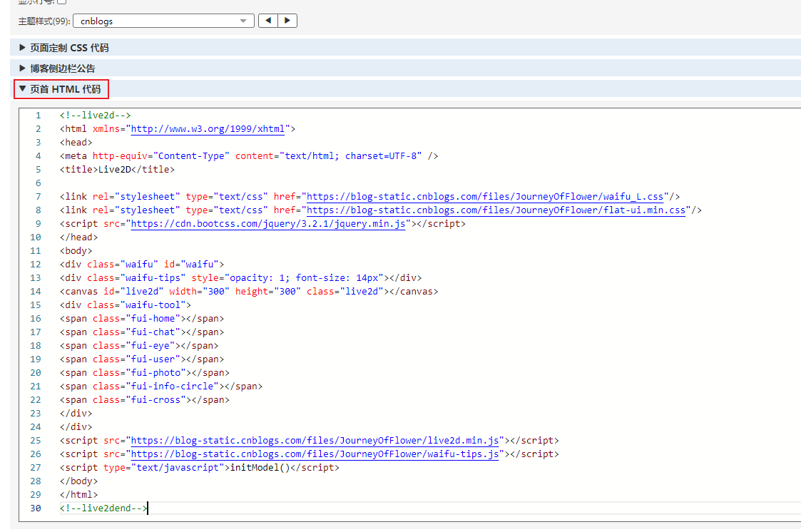The height and width of the screenshot is (532, 801).
Task: Open the live2d.min.js script link
Action: (x=315, y=440)
